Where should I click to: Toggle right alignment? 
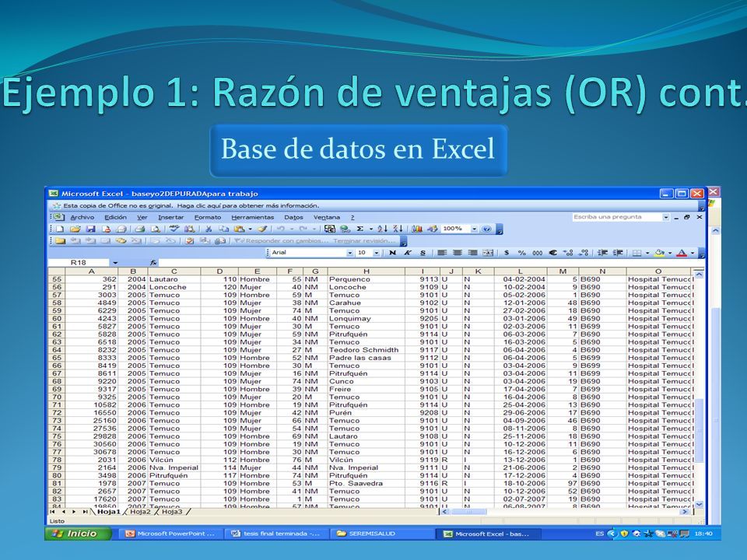472,253
